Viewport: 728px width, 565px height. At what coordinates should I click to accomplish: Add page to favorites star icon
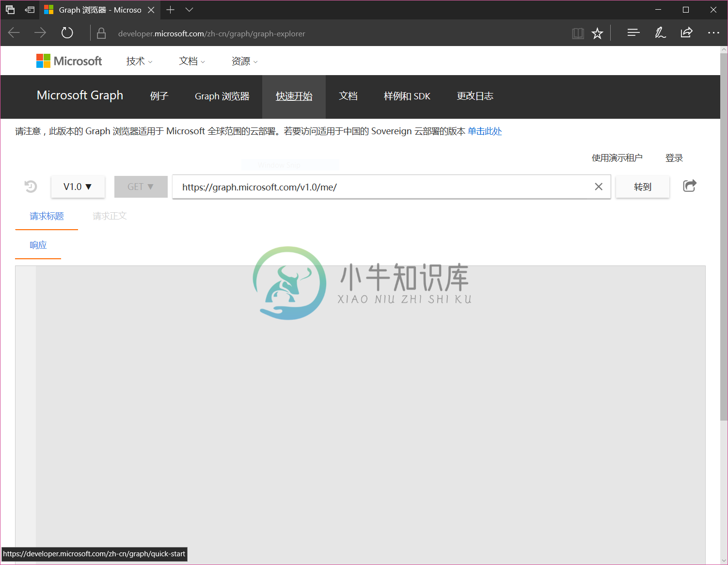(597, 33)
